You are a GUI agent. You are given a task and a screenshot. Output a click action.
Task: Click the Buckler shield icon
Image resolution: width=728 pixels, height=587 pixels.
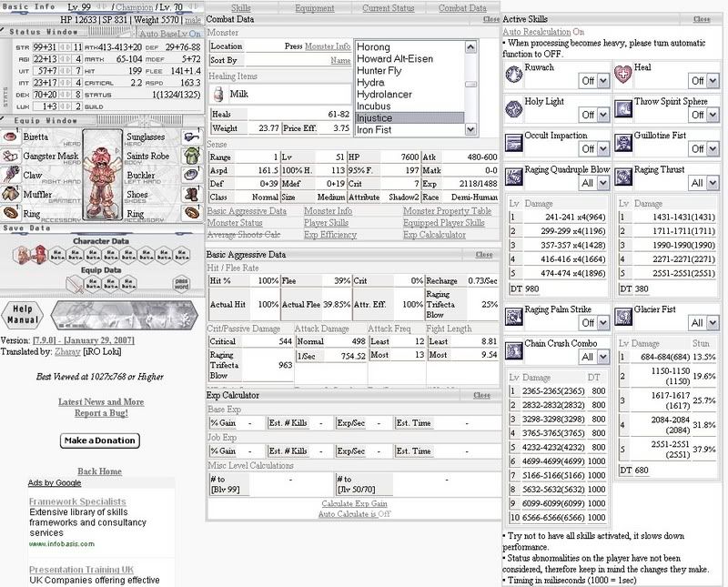191,175
